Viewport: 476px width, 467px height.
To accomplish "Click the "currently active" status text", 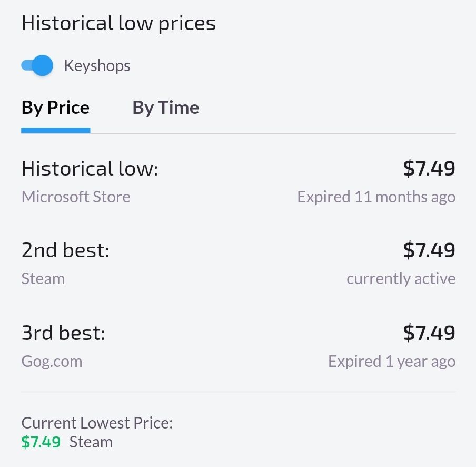I will pos(401,278).
